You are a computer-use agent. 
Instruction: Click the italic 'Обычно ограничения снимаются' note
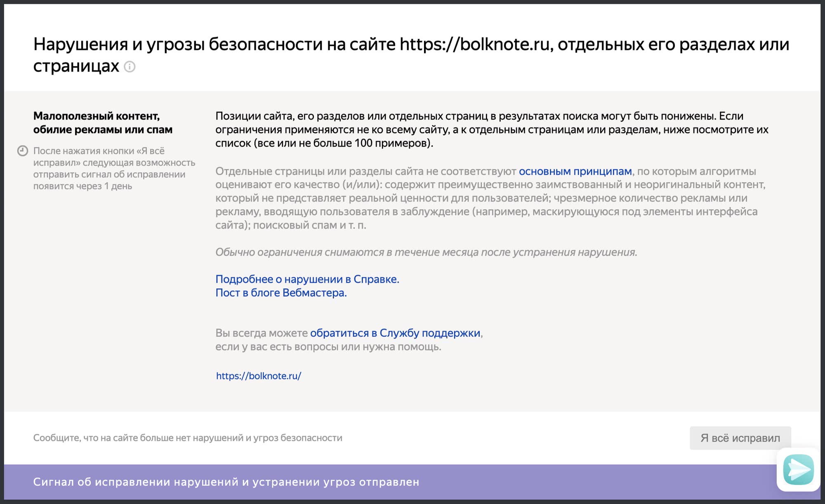click(x=426, y=252)
